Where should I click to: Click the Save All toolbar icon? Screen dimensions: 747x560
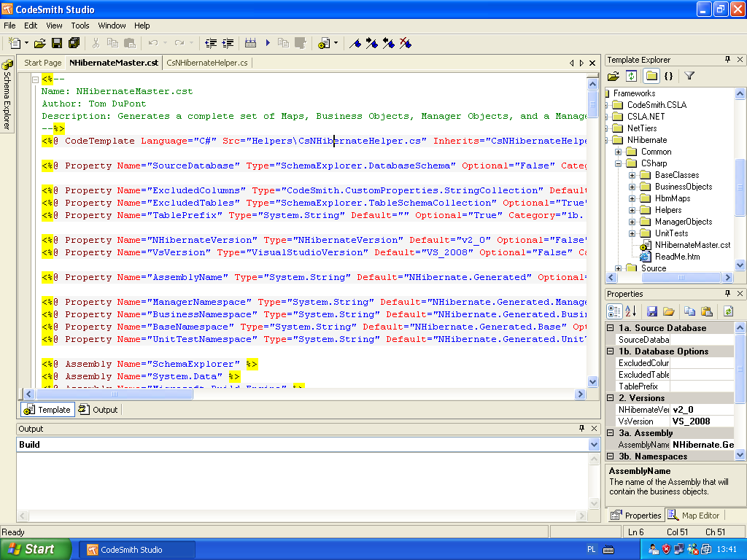coord(74,43)
